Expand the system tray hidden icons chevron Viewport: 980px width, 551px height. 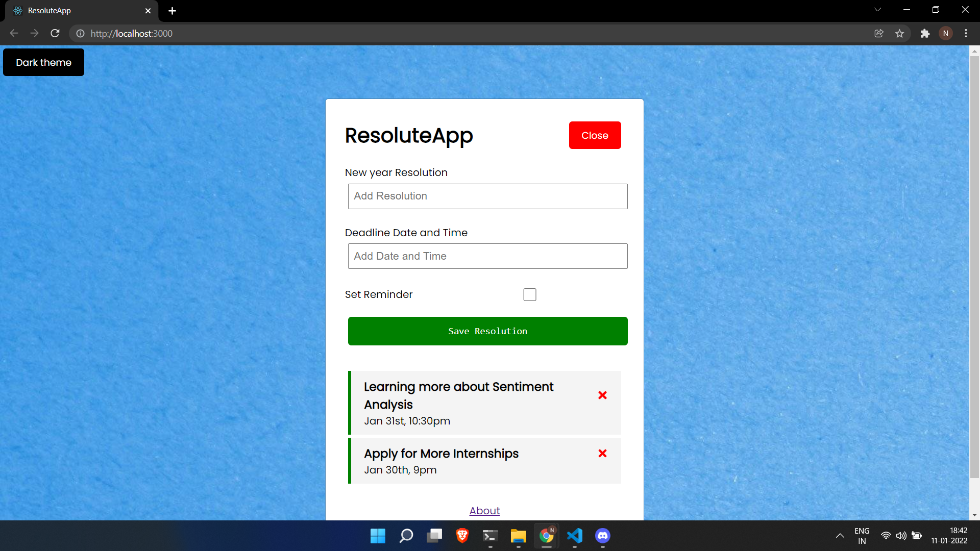(840, 536)
